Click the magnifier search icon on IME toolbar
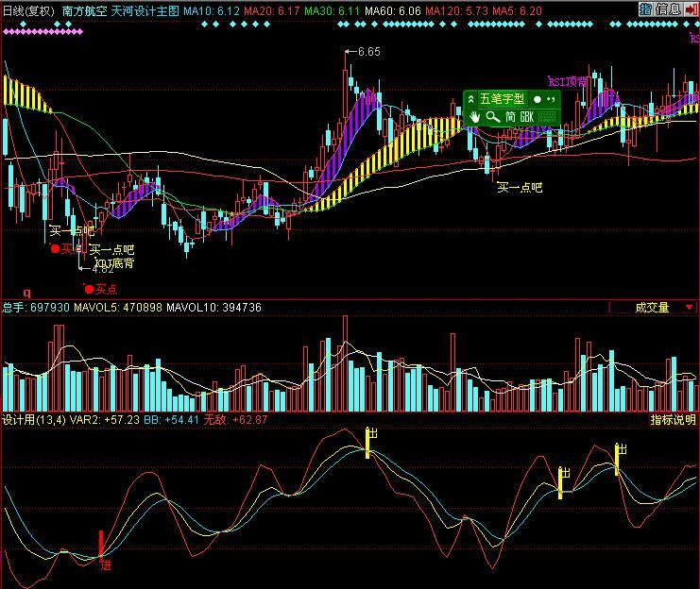Image resolution: width=700 pixels, height=589 pixels. tap(492, 116)
